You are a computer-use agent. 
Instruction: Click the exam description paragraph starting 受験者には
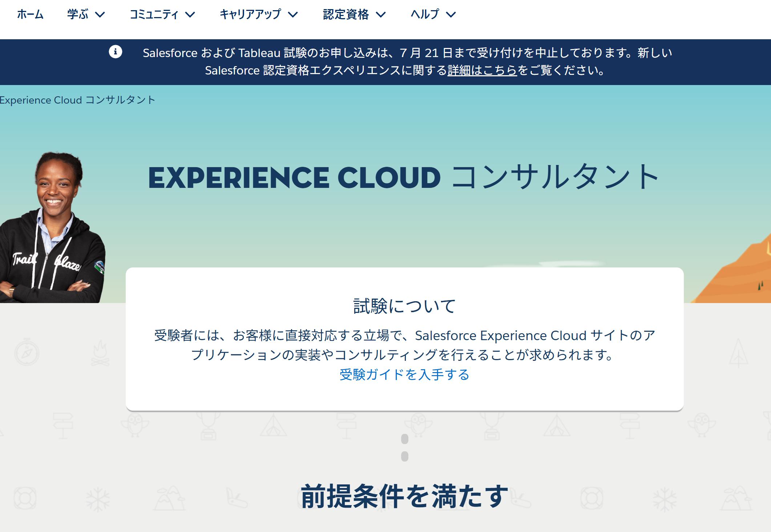(x=404, y=345)
